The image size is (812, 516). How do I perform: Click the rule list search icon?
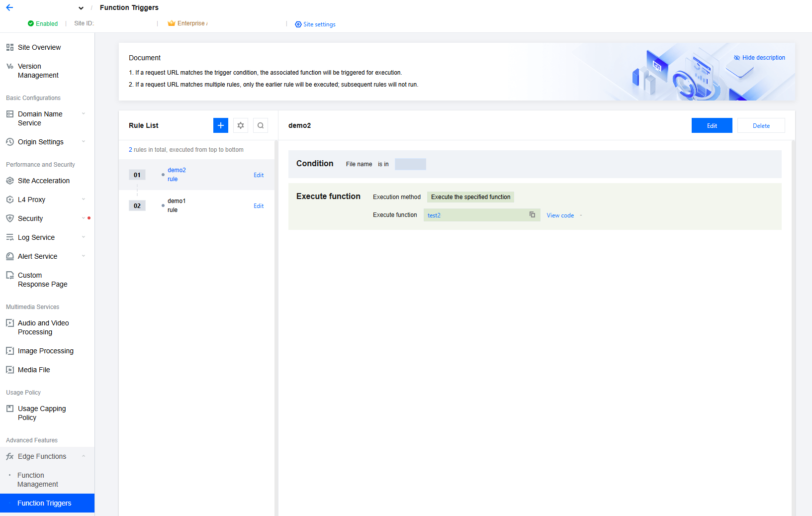coord(261,125)
